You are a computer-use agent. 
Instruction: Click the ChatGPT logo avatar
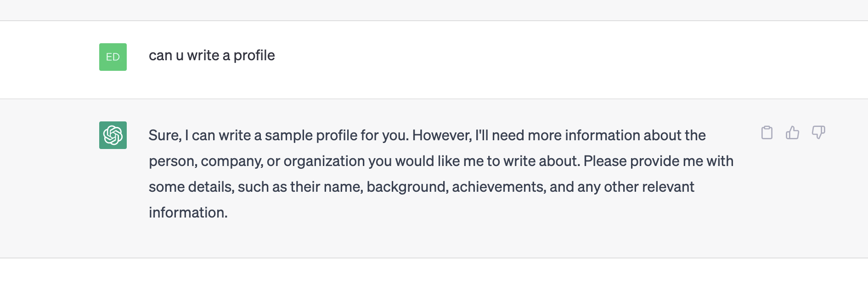113,135
